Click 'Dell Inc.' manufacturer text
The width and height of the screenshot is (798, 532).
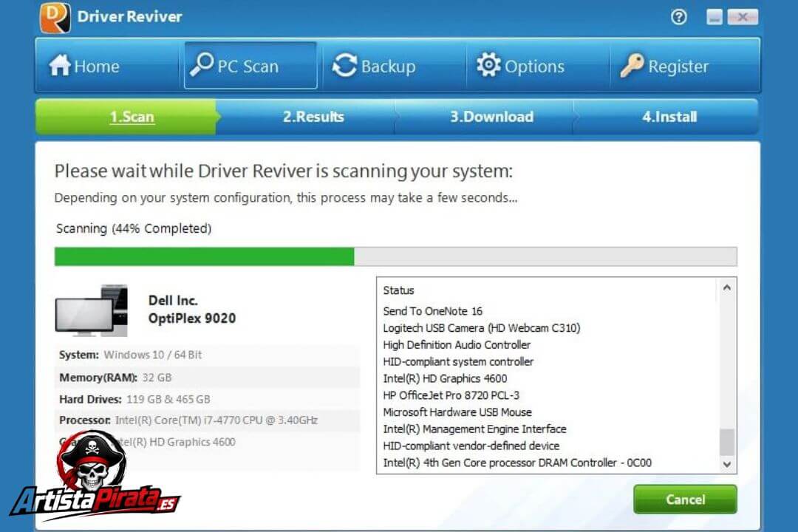coord(173,301)
